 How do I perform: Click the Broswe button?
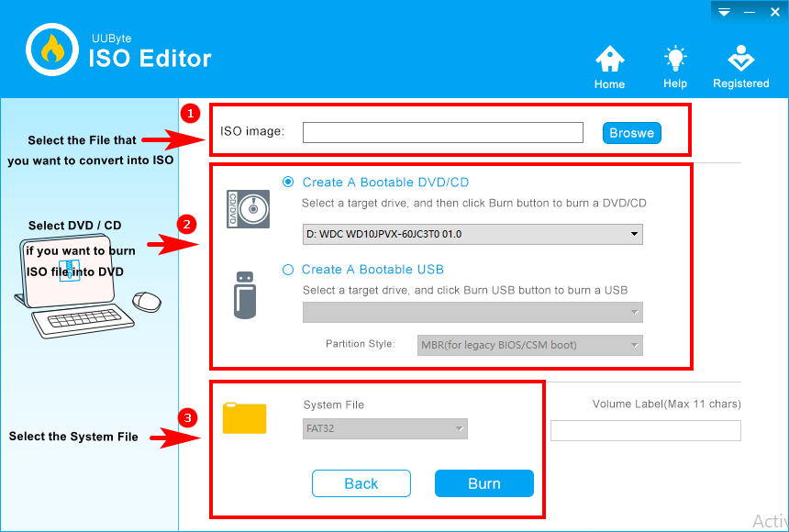(x=632, y=133)
